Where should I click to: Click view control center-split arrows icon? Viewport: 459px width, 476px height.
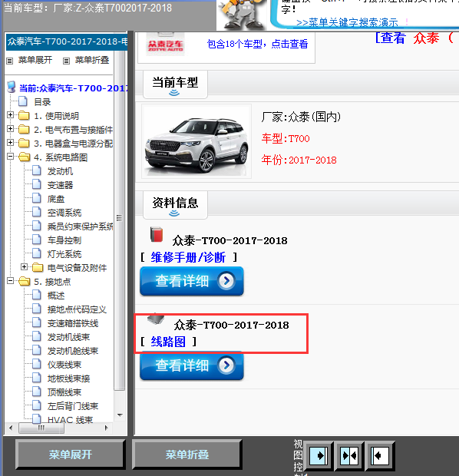[349, 455]
